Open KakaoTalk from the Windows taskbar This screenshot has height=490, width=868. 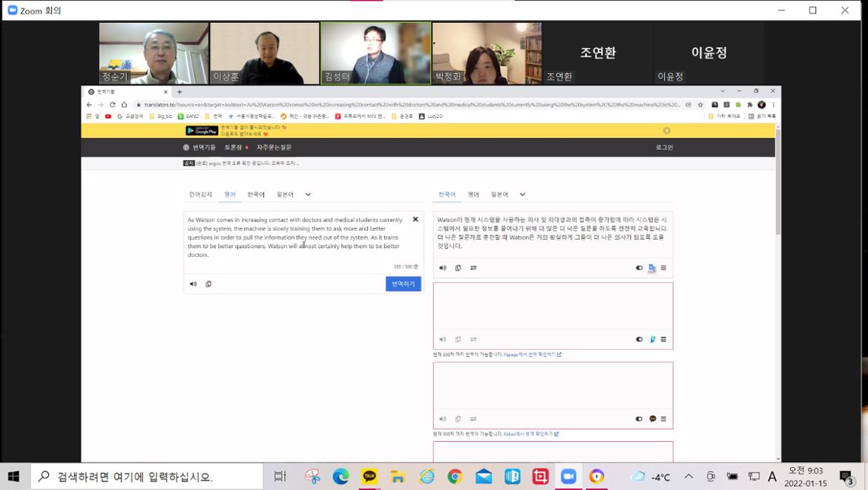click(x=369, y=477)
